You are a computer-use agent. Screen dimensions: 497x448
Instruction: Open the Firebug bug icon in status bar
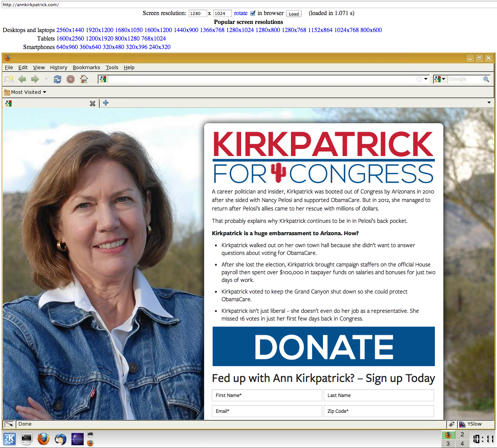coord(451,424)
